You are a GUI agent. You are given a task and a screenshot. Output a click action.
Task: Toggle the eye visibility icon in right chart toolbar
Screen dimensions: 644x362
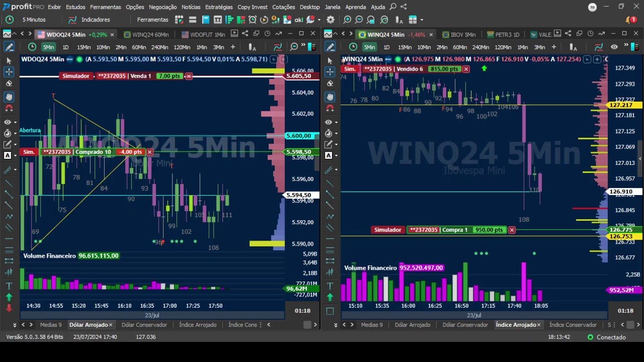[x=614, y=47]
